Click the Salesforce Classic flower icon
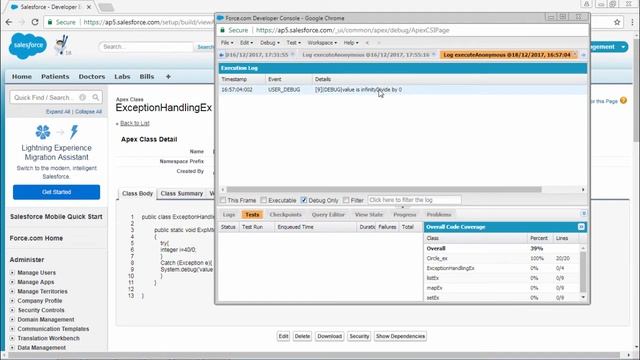This screenshot has width=640, height=360. coord(43,132)
